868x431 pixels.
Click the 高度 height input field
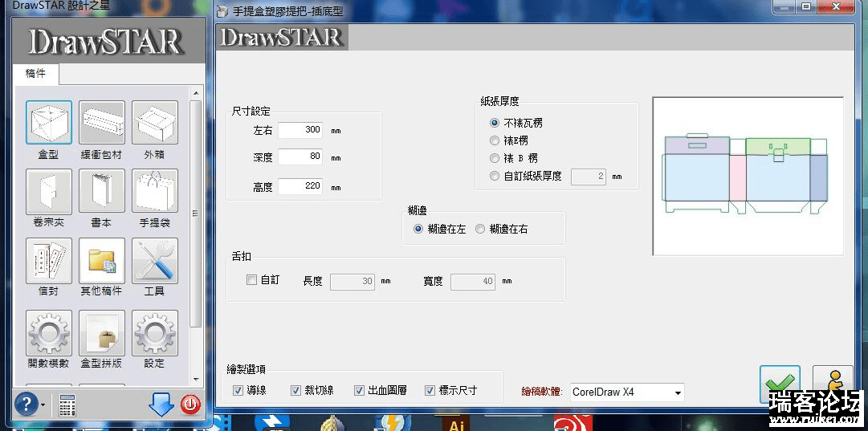click(300, 186)
